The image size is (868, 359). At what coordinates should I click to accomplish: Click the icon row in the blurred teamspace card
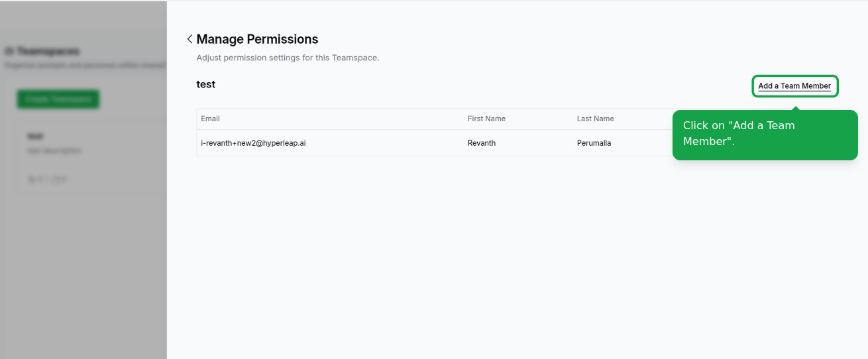(x=46, y=179)
